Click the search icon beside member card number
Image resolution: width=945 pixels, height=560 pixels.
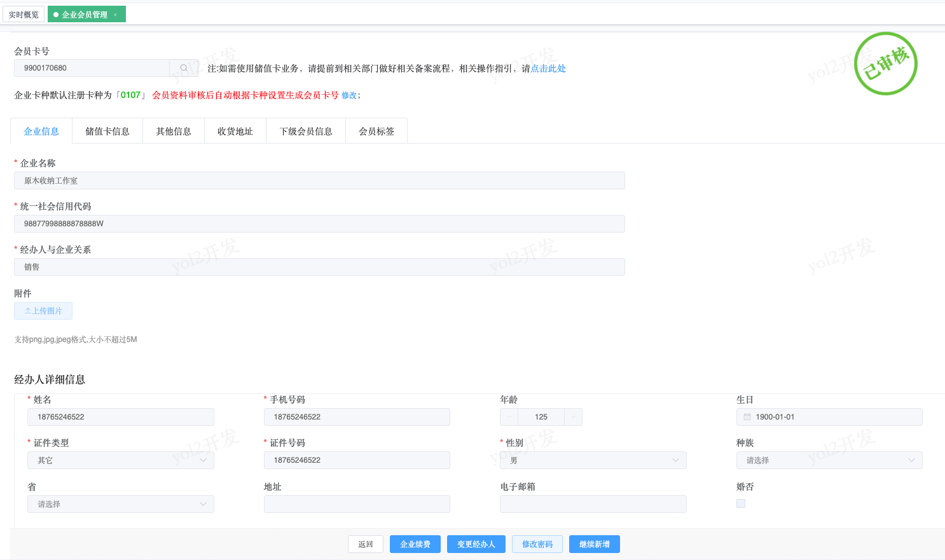coord(184,68)
